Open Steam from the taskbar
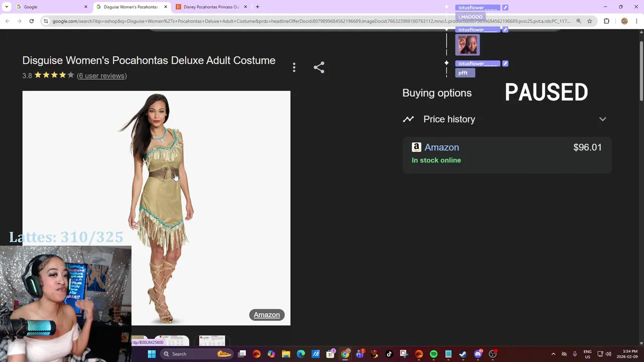This screenshot has height=362, width=644. tap(463, 354)
